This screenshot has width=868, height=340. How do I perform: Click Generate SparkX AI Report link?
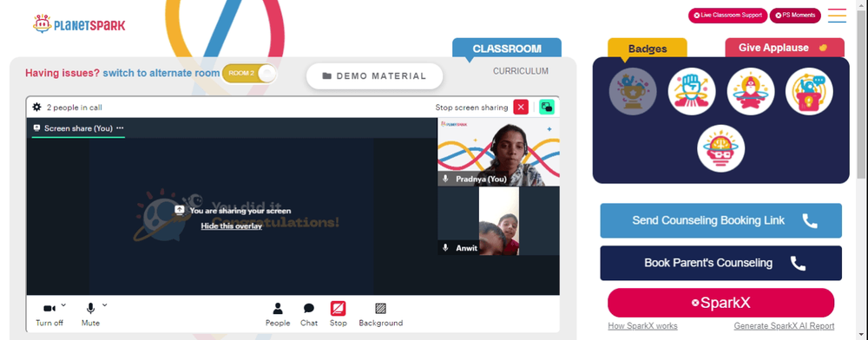coord(784,326)
